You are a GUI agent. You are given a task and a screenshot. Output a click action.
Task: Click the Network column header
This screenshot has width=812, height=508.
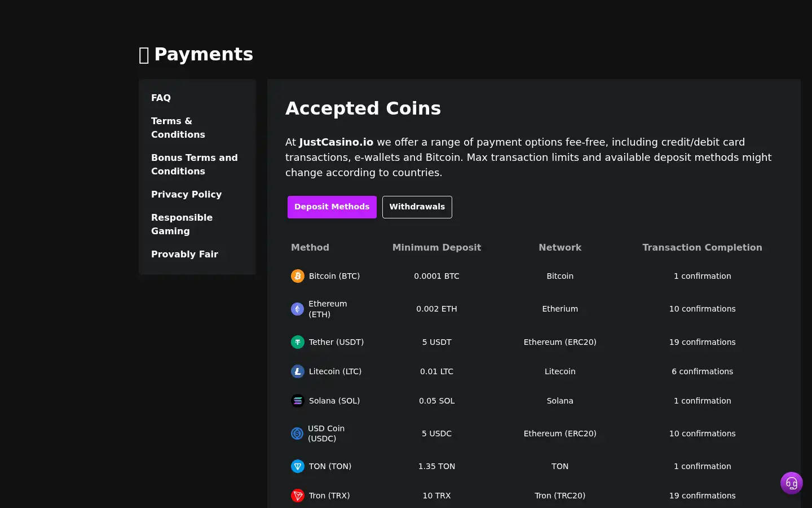point(560,247)
